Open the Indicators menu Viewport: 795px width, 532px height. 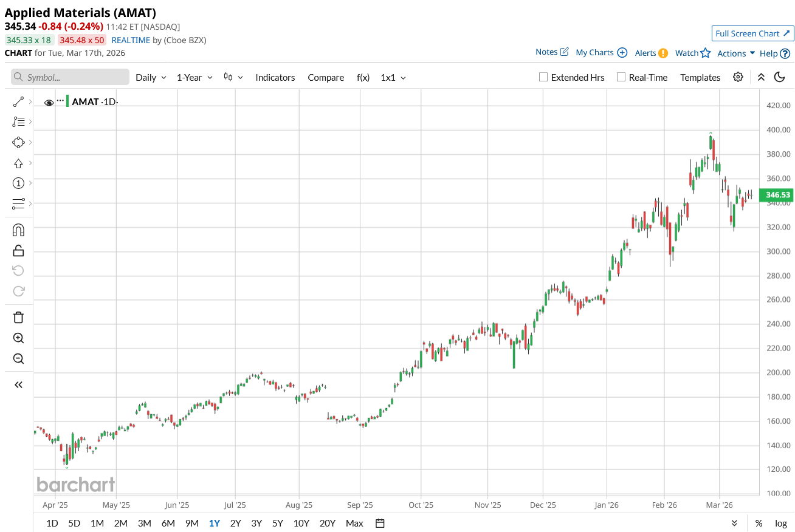(275, 78)
